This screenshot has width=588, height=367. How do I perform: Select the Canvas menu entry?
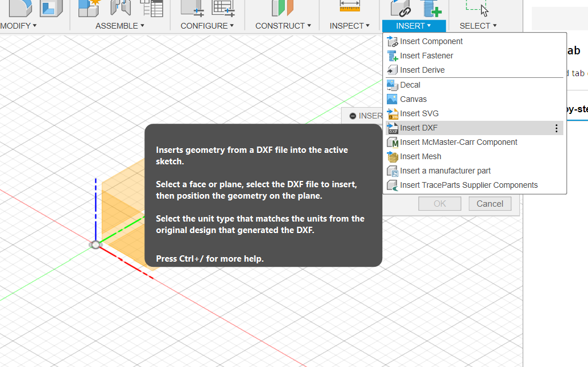point(475,99)
